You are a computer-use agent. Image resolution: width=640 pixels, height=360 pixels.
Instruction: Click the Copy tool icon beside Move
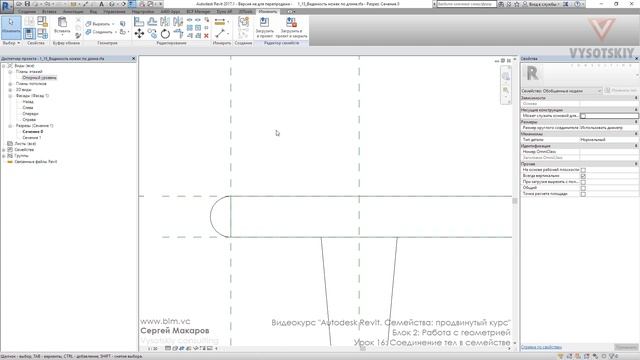[152, 33]
